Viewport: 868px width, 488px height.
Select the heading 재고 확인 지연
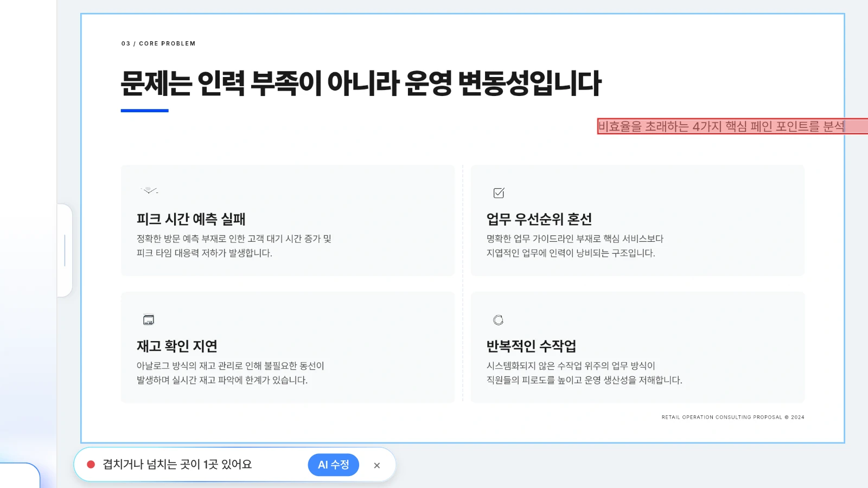(177, 346)
